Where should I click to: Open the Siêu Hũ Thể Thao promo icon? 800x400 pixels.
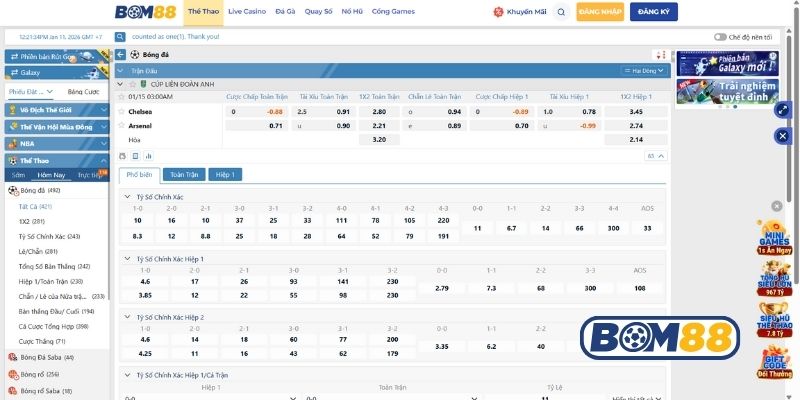coord(774,320)
